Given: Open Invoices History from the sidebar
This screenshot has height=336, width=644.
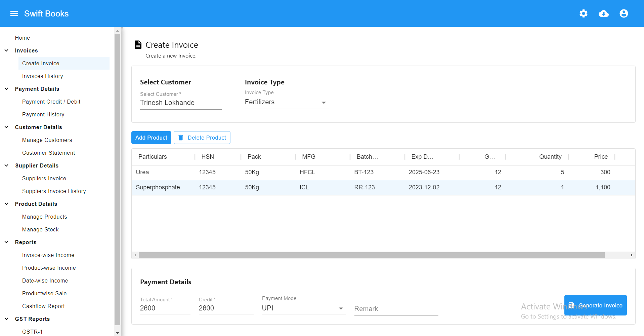Looking at the screenshot, I should 42,76.
